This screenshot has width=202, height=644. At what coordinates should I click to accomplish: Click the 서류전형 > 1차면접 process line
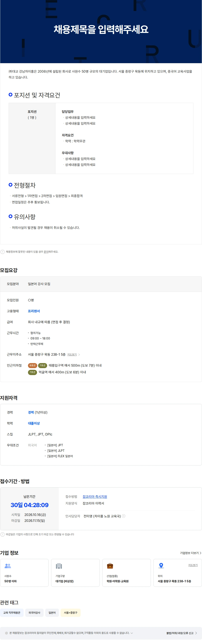[47, 196]
